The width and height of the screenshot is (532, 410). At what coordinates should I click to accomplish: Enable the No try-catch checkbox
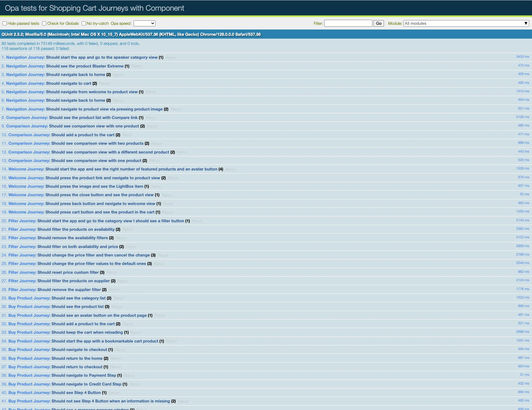pos(84,24)
